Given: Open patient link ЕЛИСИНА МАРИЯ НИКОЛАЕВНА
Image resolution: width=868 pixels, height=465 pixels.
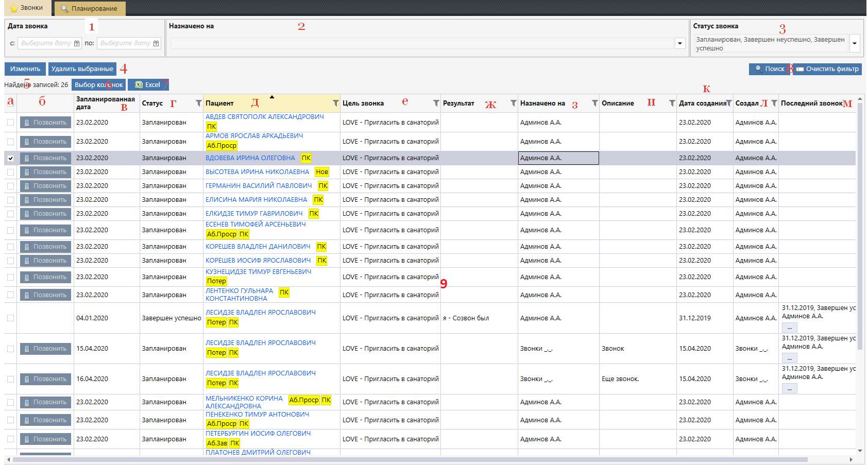Looking at the screenshot, I should [256, 200].
